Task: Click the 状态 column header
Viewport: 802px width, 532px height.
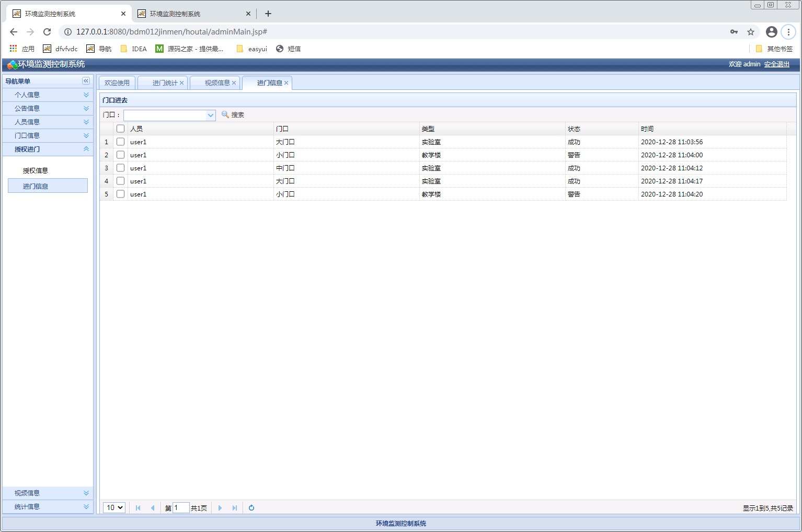Action: click(602, 129)
